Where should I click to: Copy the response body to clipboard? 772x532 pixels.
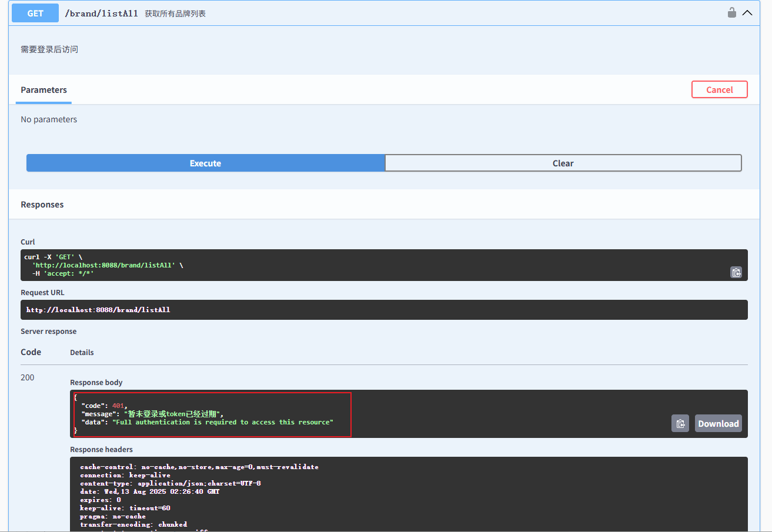tap(680, 423)
